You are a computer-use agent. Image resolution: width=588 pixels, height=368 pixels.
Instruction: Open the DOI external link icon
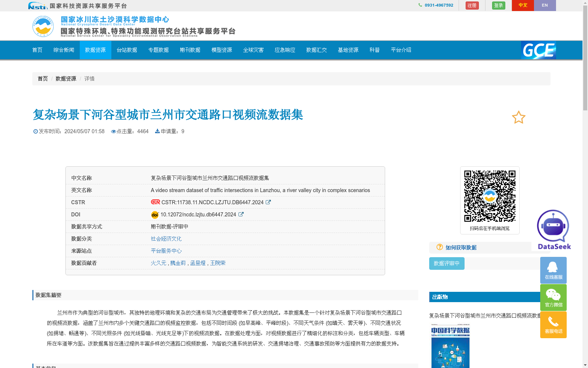(241, 214)
